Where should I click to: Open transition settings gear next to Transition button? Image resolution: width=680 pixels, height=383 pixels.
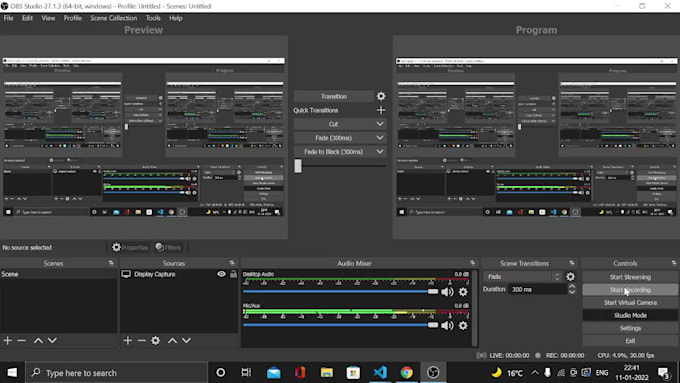tap(381, 96)
